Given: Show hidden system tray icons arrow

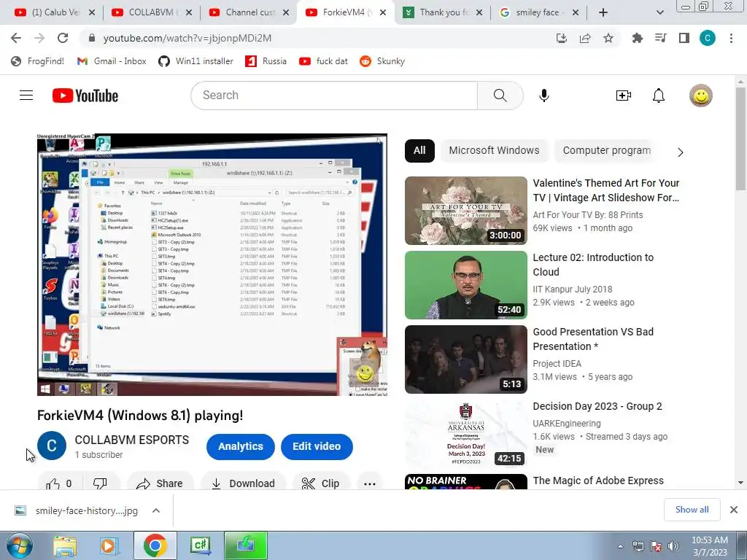Looking at the screenshot, I should point(620,547).
